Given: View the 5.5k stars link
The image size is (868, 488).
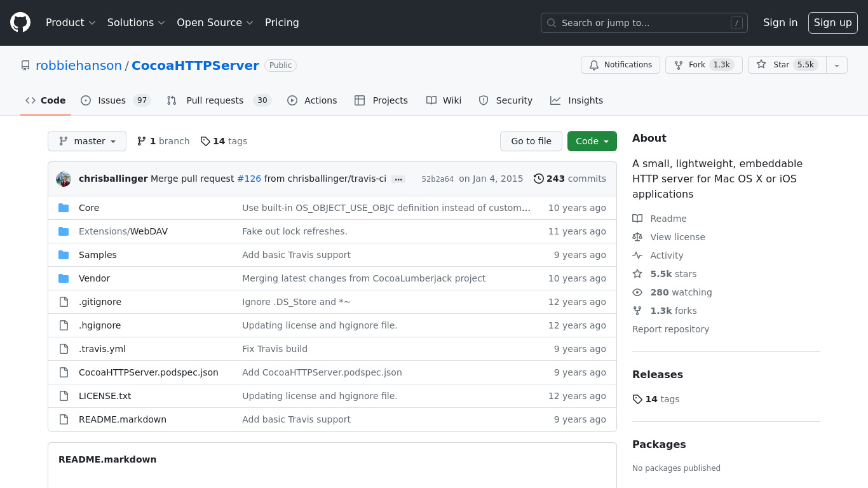Looking at the screenshot, I should (665, 274).
